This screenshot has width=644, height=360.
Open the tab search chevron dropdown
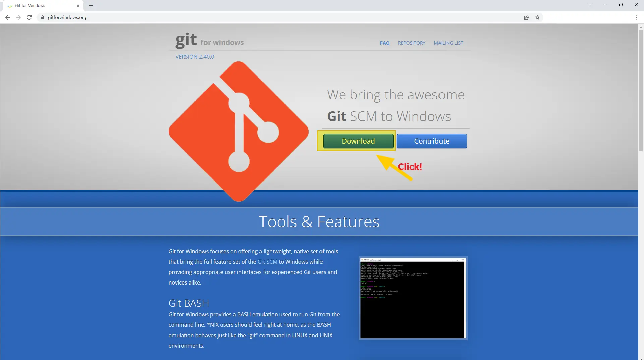590,5
